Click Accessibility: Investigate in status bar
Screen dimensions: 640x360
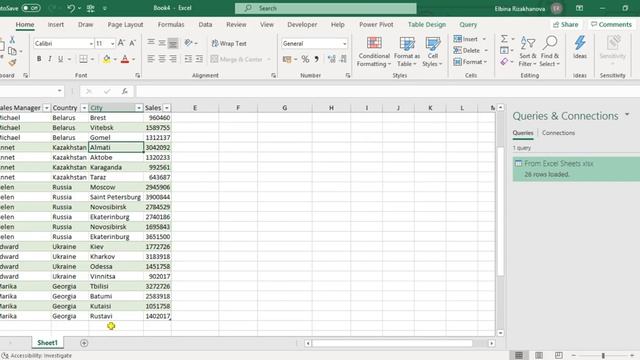37,356
